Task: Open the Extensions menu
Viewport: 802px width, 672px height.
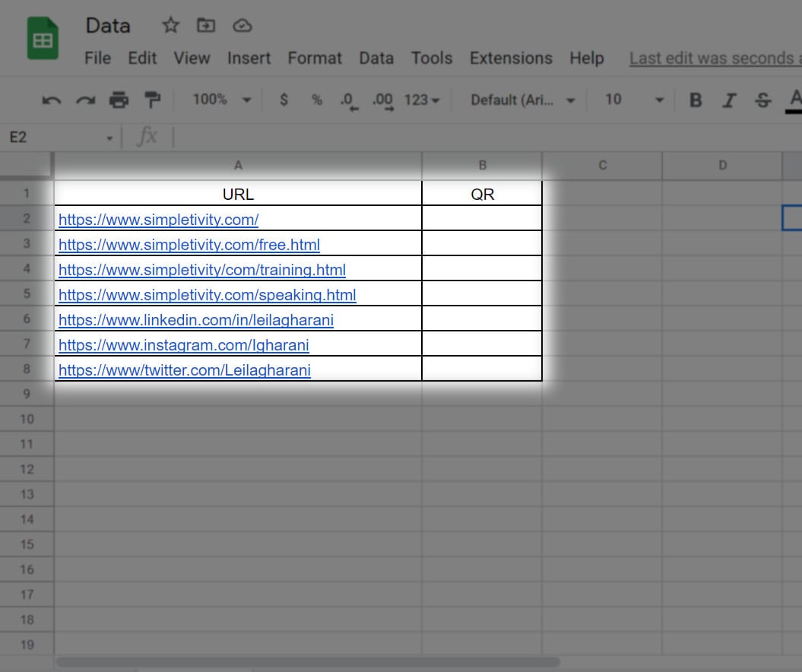Action: [x=511, y=59]
